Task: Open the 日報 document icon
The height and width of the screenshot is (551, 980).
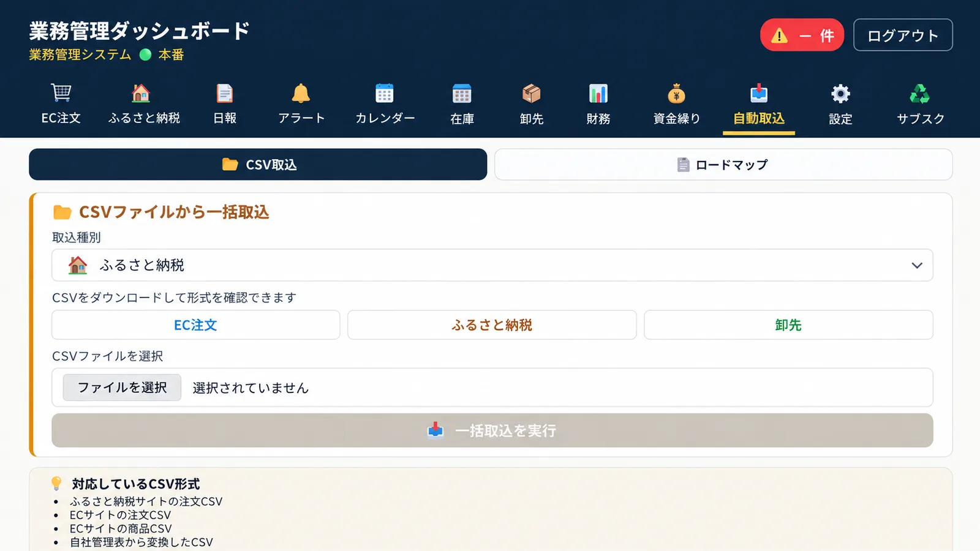Action: [x=225, y=93]
